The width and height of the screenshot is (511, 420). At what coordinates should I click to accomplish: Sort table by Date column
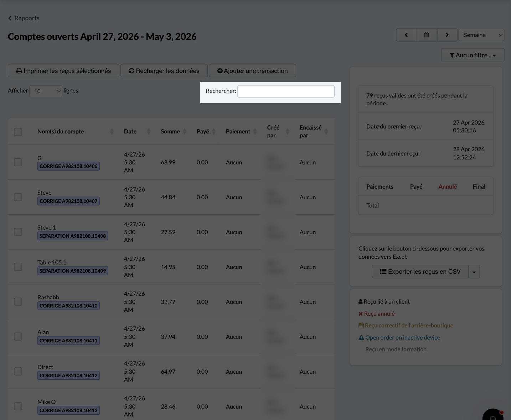click(137, 131)
